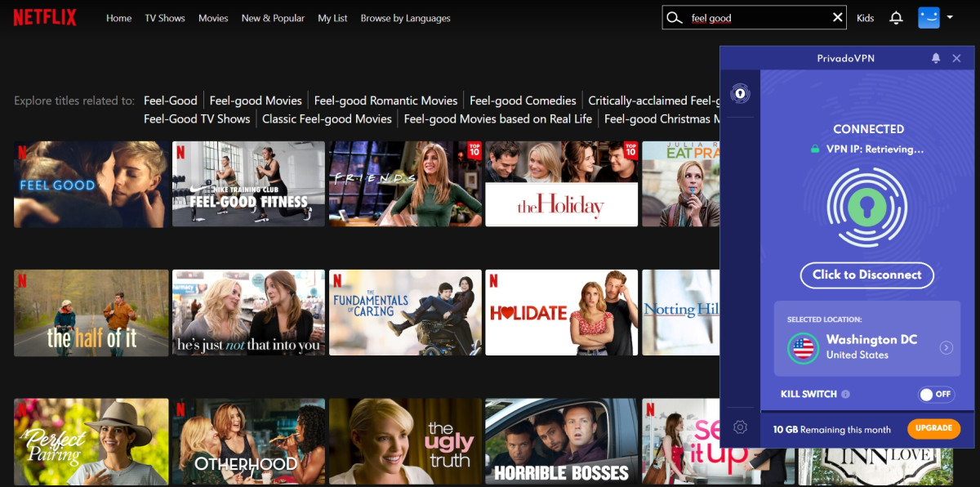Click the Kill Switch info icon

[x=845, y=394]
